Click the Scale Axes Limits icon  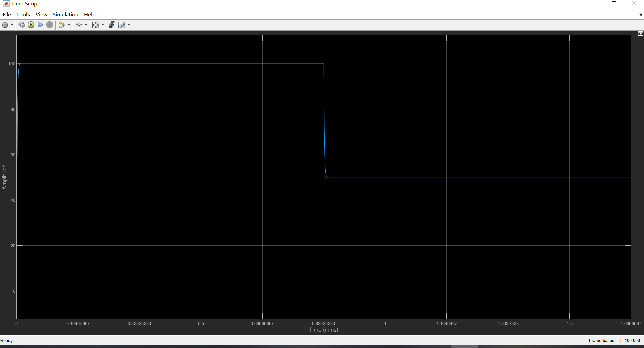[96, 25]
